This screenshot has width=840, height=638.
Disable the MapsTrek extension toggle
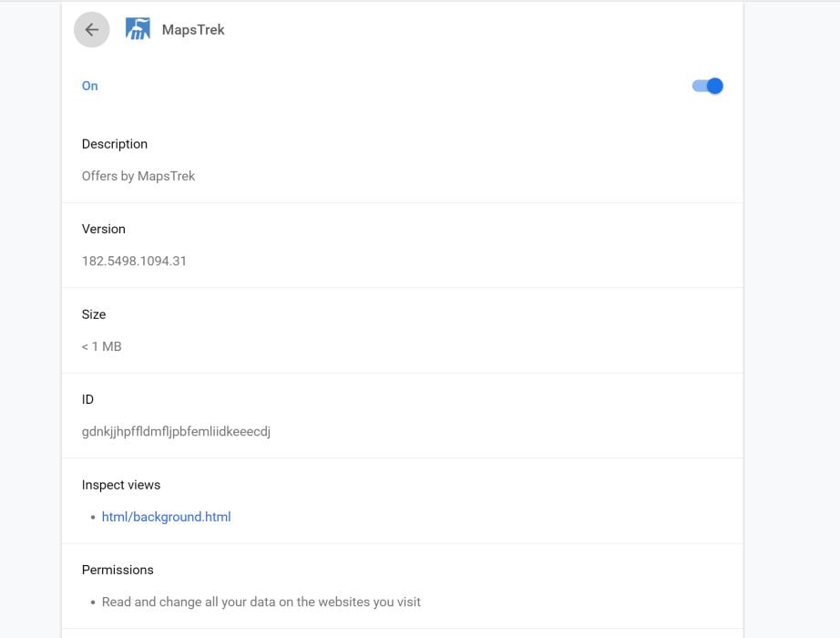[x=708, y=86]
